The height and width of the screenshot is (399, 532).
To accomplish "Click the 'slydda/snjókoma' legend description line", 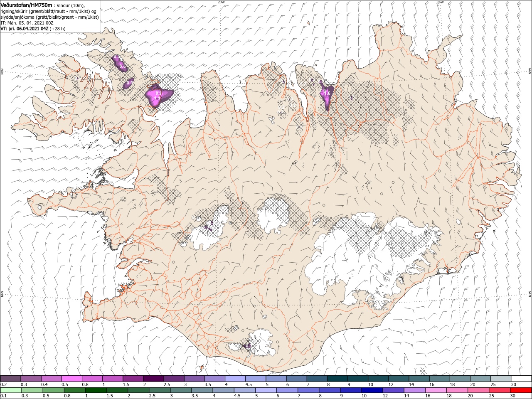I will point(49,17).
